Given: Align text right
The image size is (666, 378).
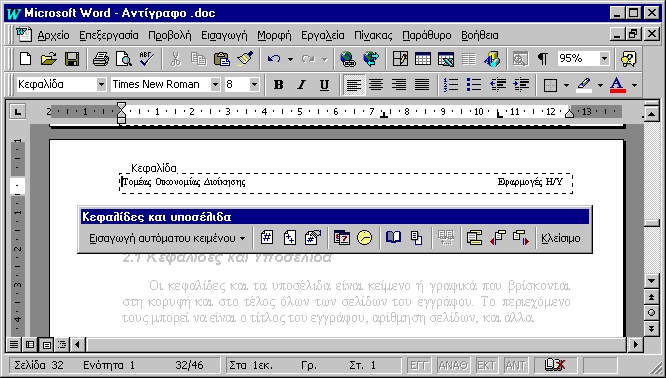Looking at the screenshot, I should tap(399, 85).
